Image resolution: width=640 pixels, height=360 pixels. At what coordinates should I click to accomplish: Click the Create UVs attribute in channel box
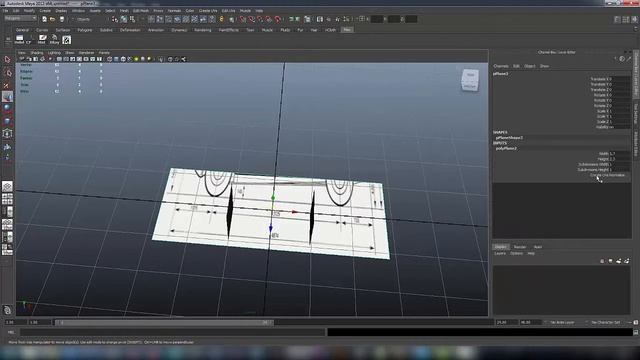click(x=607, y=175)
